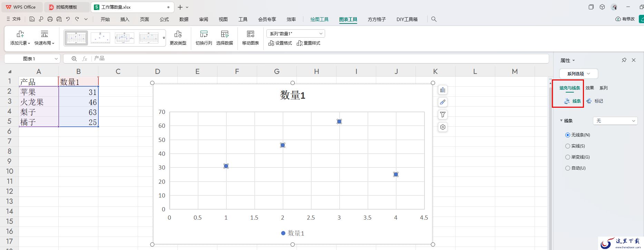
Task: Click the 切换行列 button
Action: [x=204, y=38]
